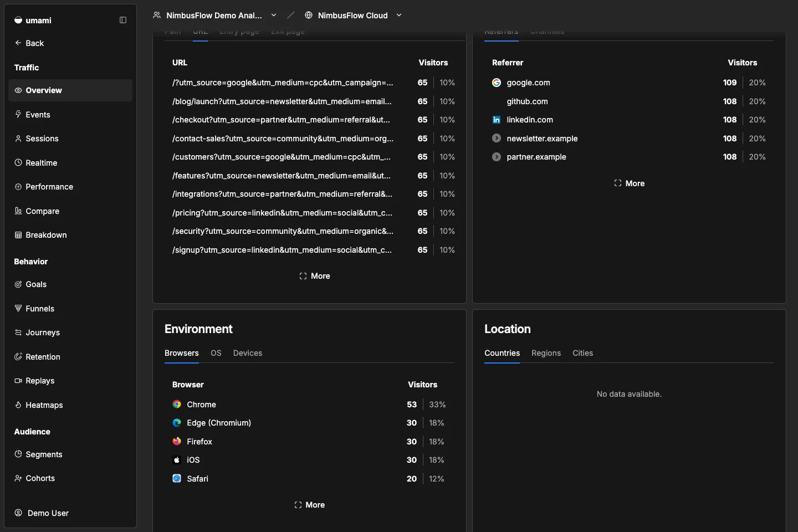Click the Location section heading
Viewport: 798px width, 532px height.
[x=508, y=329]
